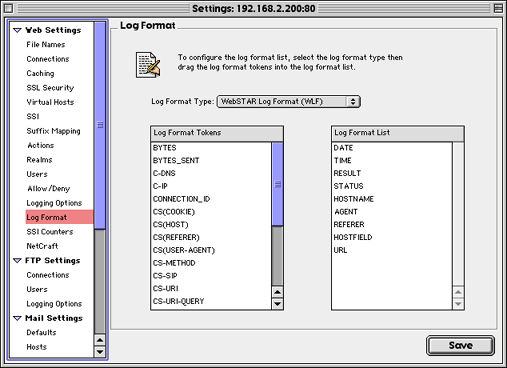Select Actions in the sidebar

[41, 145]
